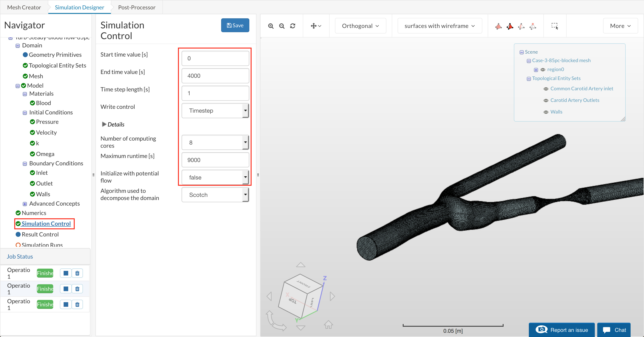644x337 pixels.
Task: Toggle region0 visibility eye icon
Action: pos(542,70)
